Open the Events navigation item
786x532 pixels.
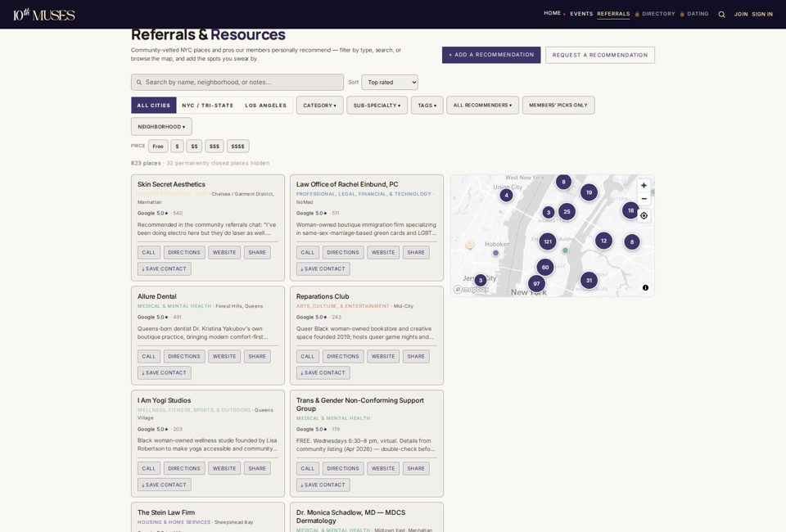click(x=581, y=14)
